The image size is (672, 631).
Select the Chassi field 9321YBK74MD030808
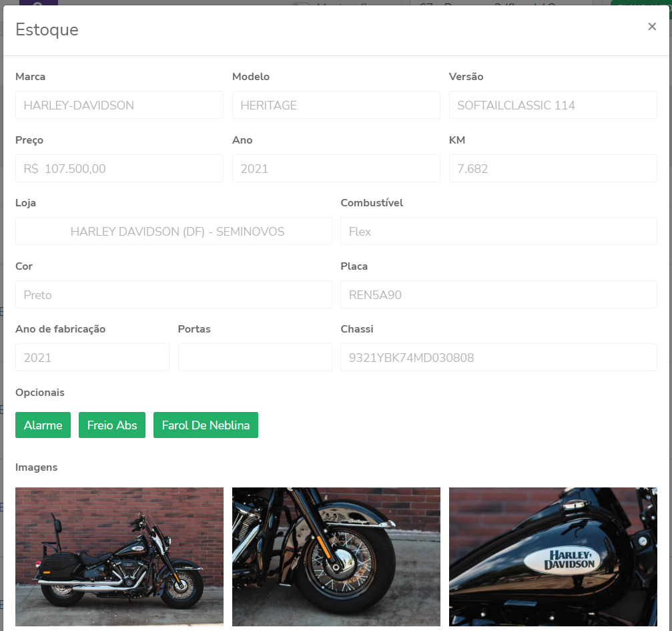click(499, 357)
